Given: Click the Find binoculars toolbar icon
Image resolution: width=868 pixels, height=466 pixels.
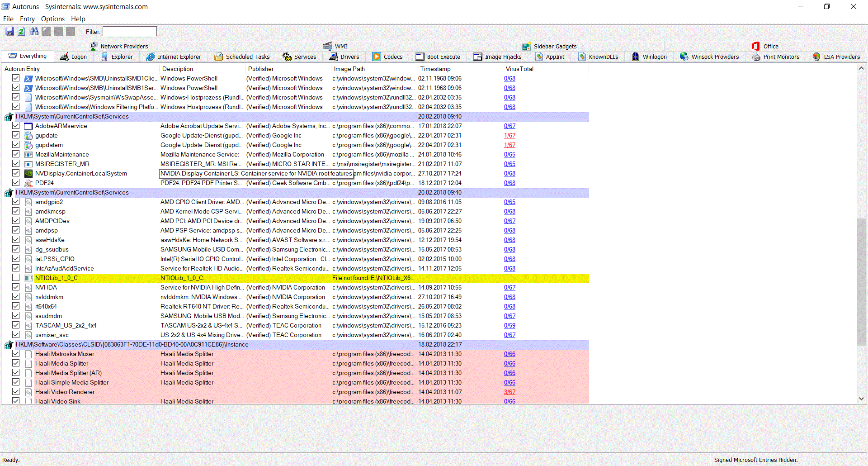Looking at the screenshot, I should click(x=34, y=31).
